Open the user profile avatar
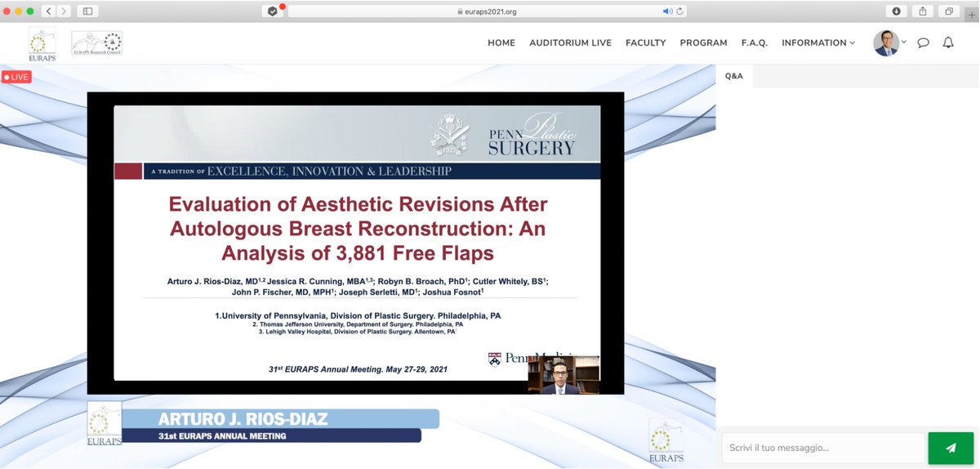 click(886, 43)
